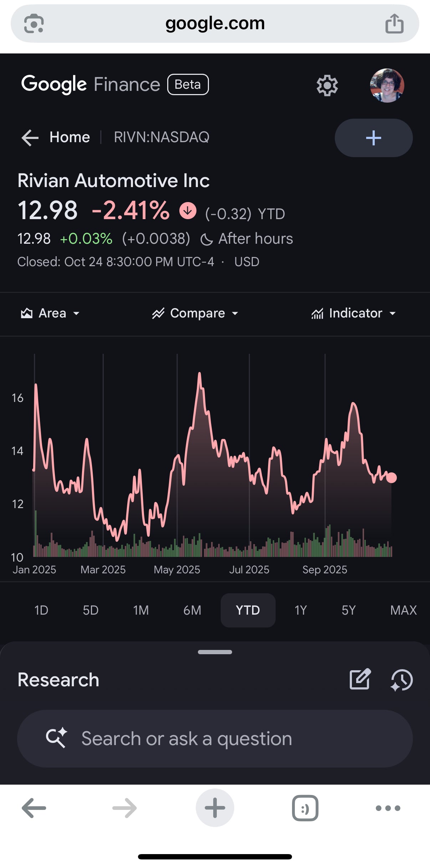Expand the Compare dropdown
This screenshot has width=430, height=868.
pos(195,313)
